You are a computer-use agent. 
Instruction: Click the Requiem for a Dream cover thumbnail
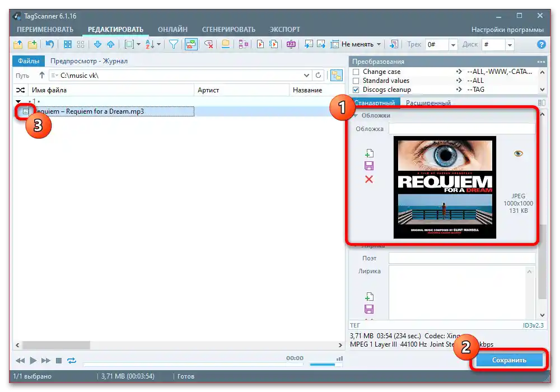pos(445,187)
